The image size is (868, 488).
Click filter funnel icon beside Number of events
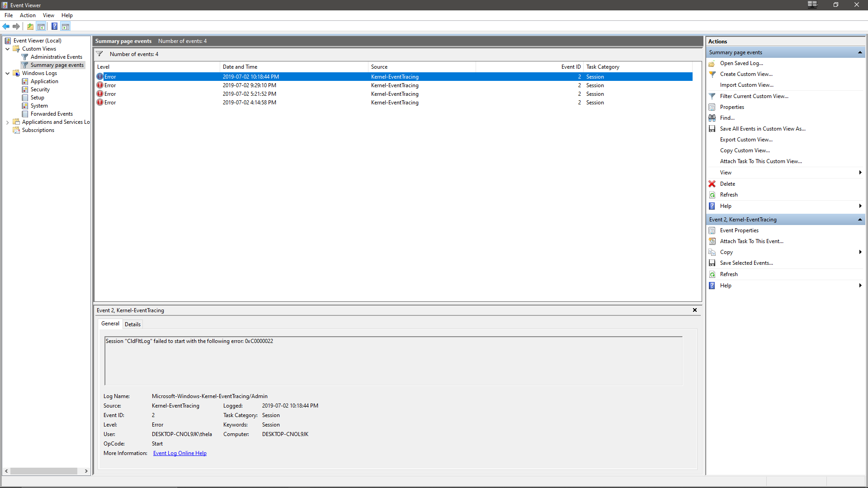(x=99, y=54)
